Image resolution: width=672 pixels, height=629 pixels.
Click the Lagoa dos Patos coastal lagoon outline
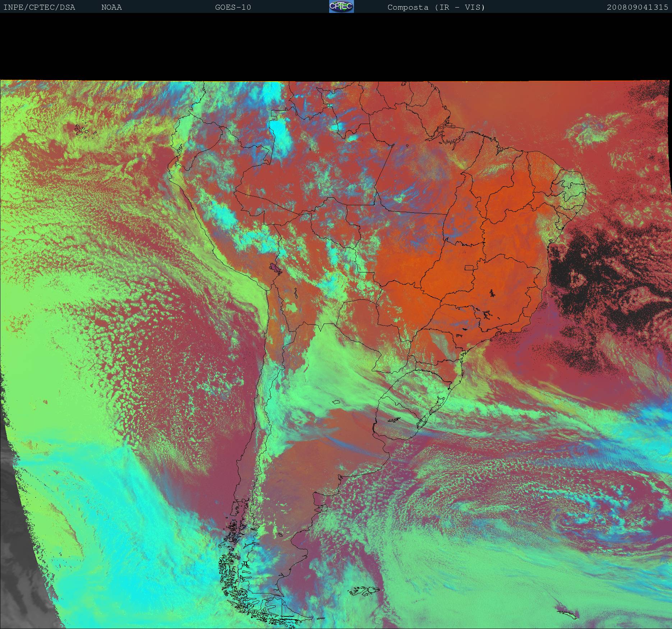(x=437, y=404)
